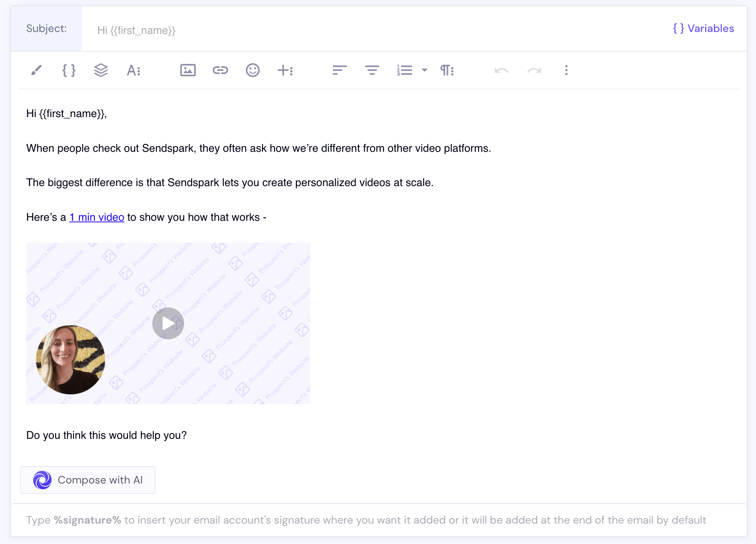Open the curly braces variables toolbar icon

[x=69, y=70]
